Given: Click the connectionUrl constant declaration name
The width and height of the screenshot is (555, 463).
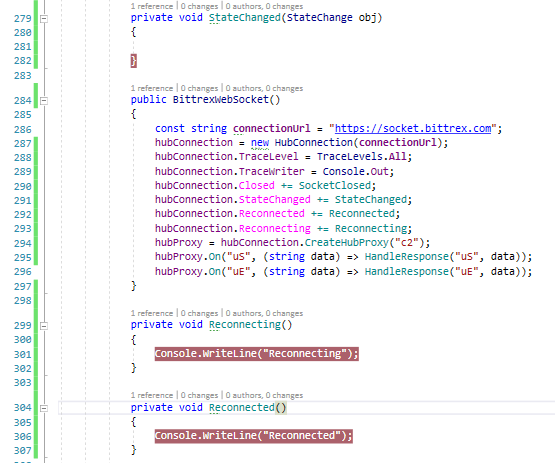Looking at the screenshot, I should coord(271,128).
